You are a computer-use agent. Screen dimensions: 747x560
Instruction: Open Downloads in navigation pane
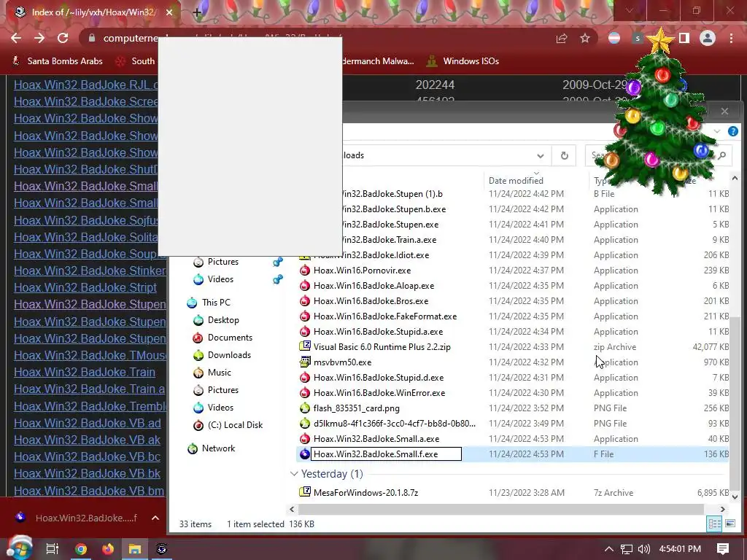pyautogui.click(x=229, y=355)
